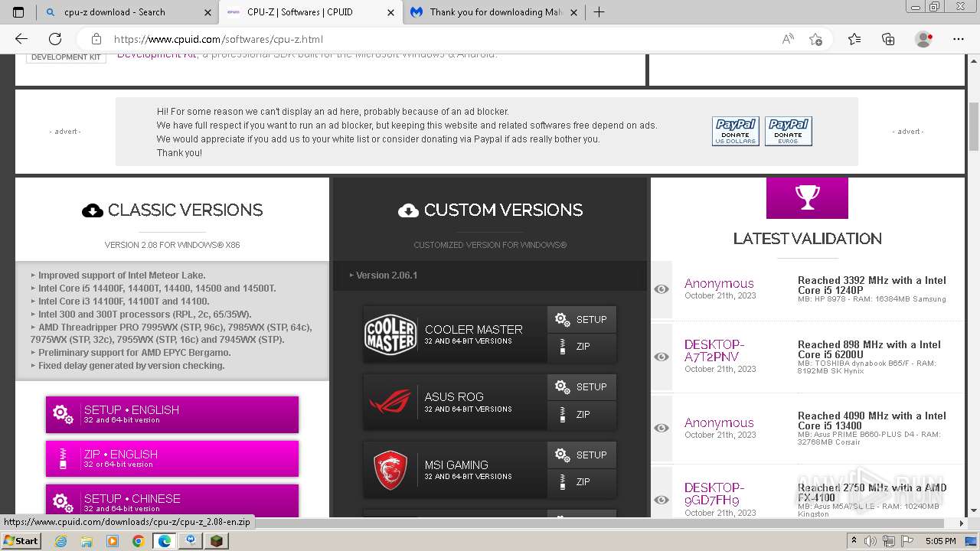Click the MSI Gaming dragon logo
This screenshot has height=551, width=980.
pos(390,470)
